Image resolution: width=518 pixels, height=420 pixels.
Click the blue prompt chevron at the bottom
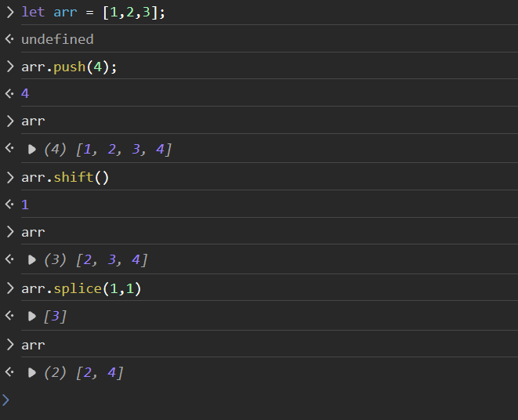click(x=6, y=400)
